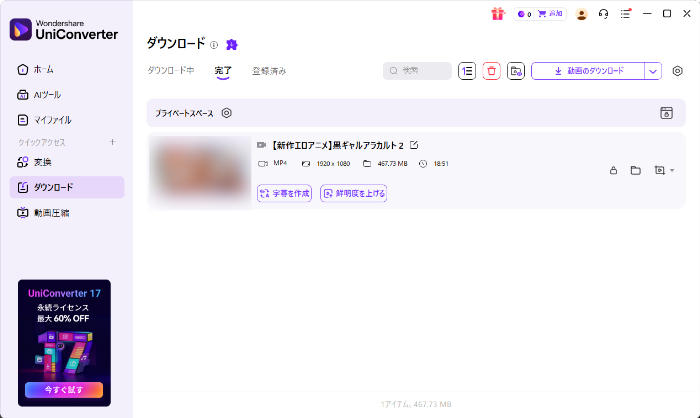
Task: Go to ホーム in the sidebar
Action: coord(67,70)
